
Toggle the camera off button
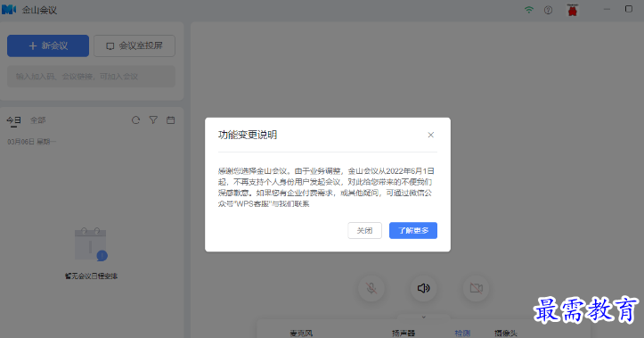477,288
